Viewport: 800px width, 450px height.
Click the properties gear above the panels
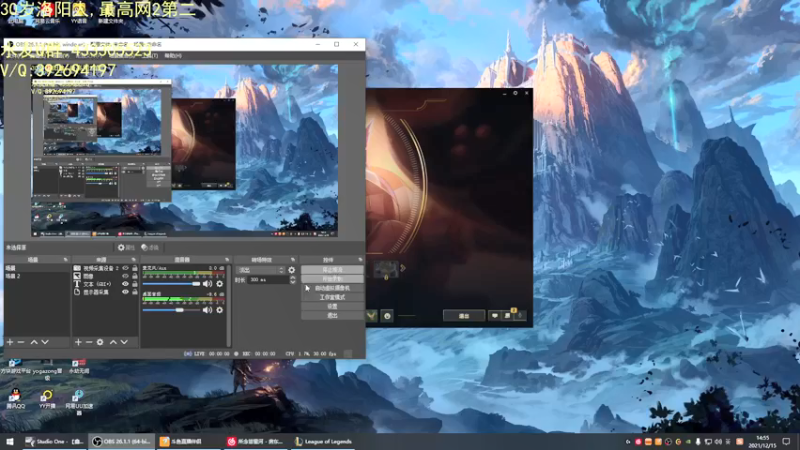(126, 247)
